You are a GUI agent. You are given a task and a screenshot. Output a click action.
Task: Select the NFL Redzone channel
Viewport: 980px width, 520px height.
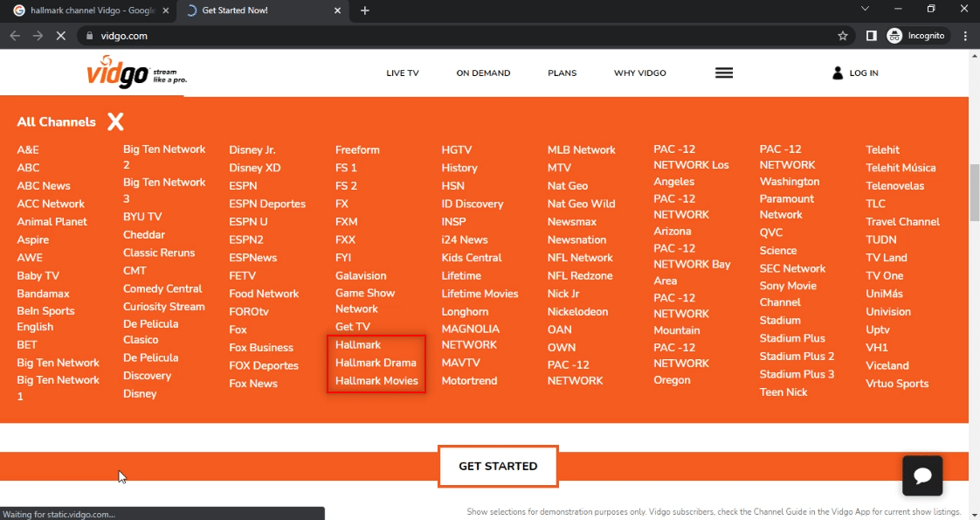coord(580,275)
